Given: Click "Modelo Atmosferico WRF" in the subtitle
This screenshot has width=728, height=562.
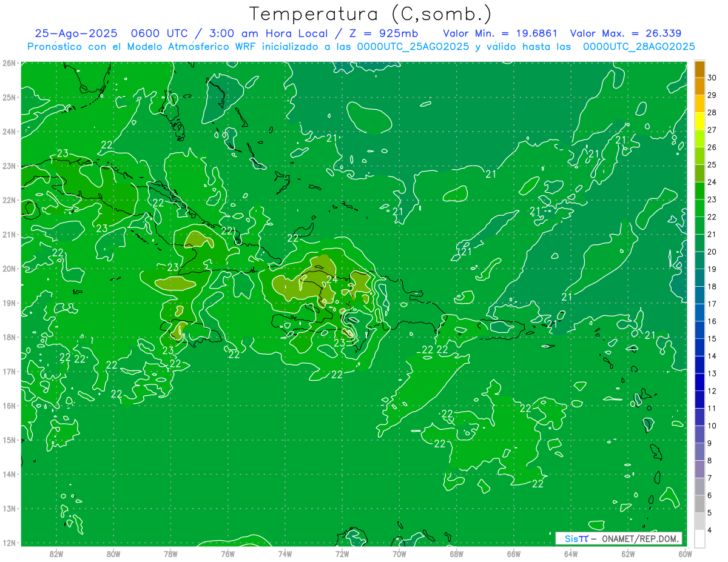Looking at the screenshot, I should pos(190,47).
